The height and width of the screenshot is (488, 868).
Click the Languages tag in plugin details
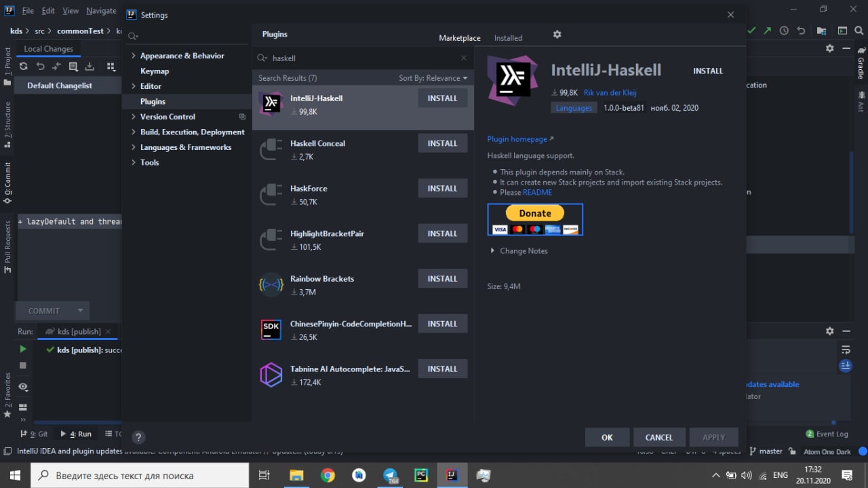pyautogui.click(x=574, y=108)
